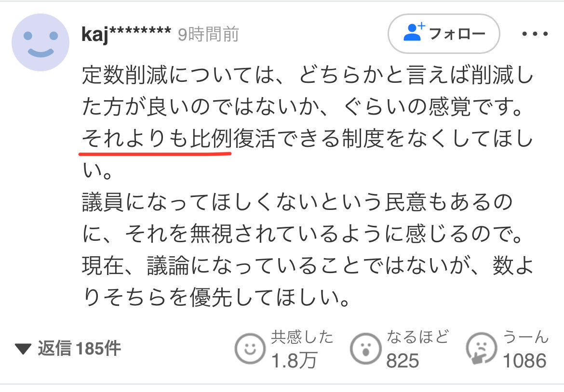The image size is (564, 392).
Task: Toggle the うーん reaction label
Action: click(x=525, y=338)
